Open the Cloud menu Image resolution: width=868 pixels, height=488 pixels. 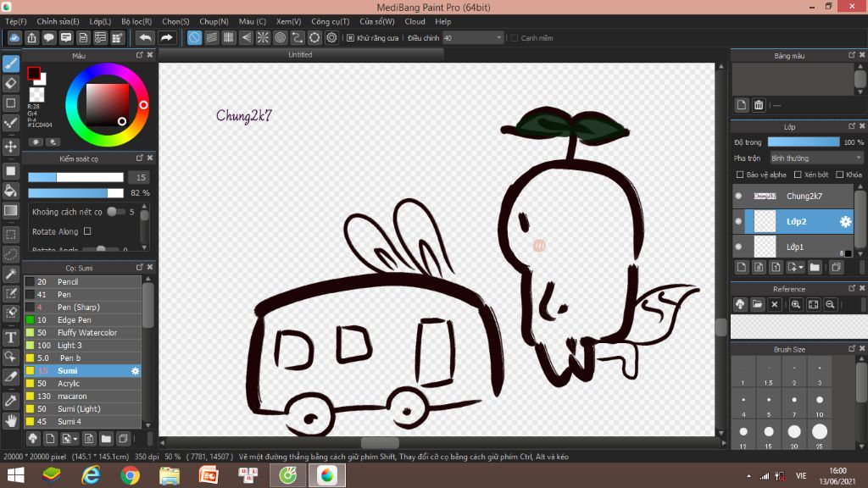pos(415,21)
